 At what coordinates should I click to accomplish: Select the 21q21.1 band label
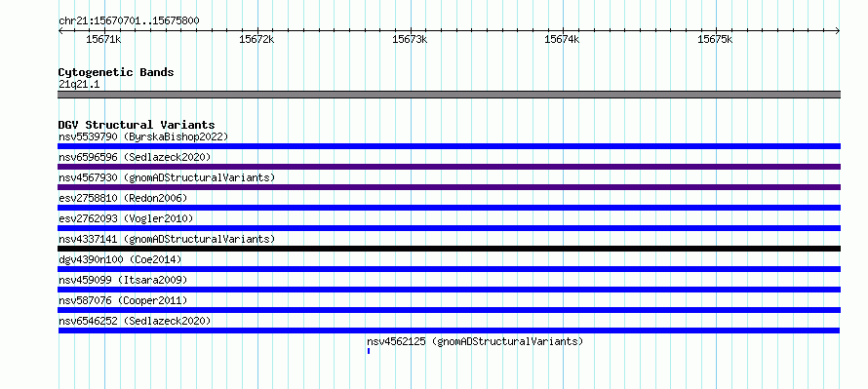click(x=79, y=85)
